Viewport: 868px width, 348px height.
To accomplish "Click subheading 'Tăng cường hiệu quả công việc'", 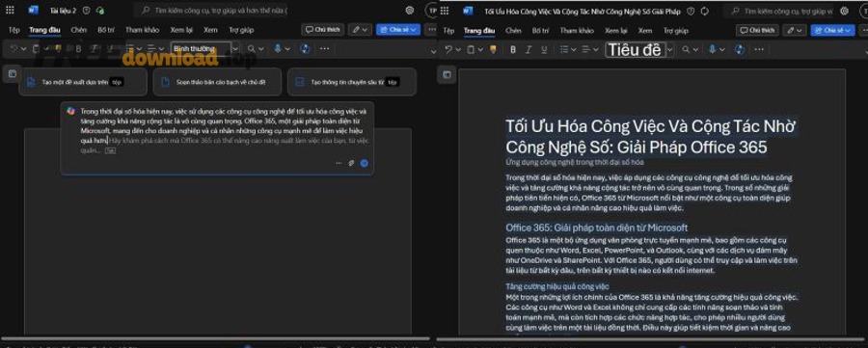I will tap(557, 286).
